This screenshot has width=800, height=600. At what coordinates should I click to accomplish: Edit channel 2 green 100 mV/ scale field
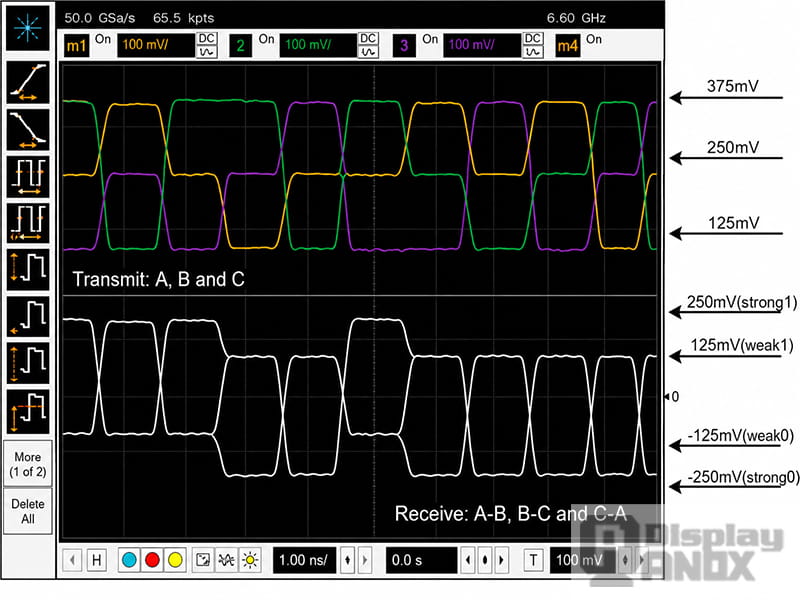click(318, 45)
